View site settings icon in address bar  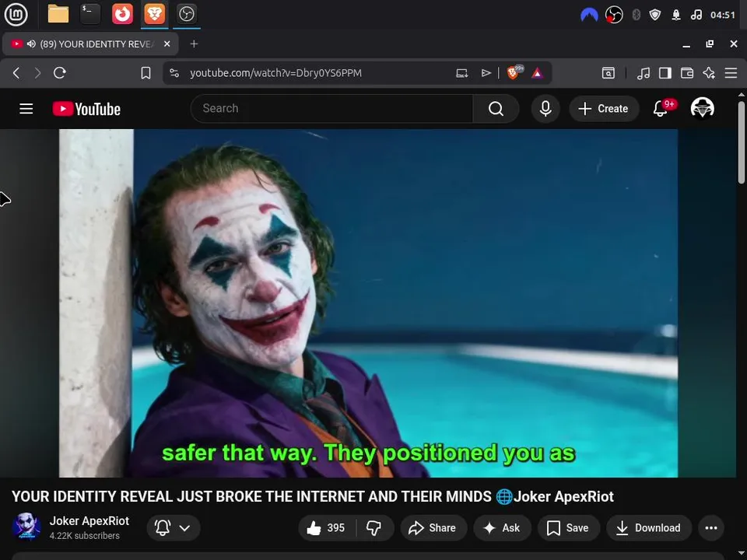(x=174, y=73)
